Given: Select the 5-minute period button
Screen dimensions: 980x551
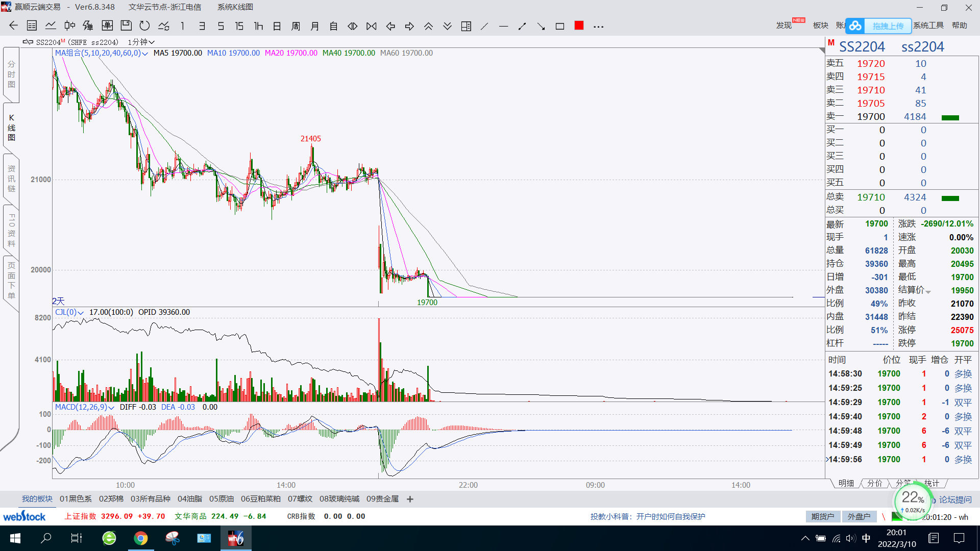Looking at the screenshot, I should click(220, 26).
